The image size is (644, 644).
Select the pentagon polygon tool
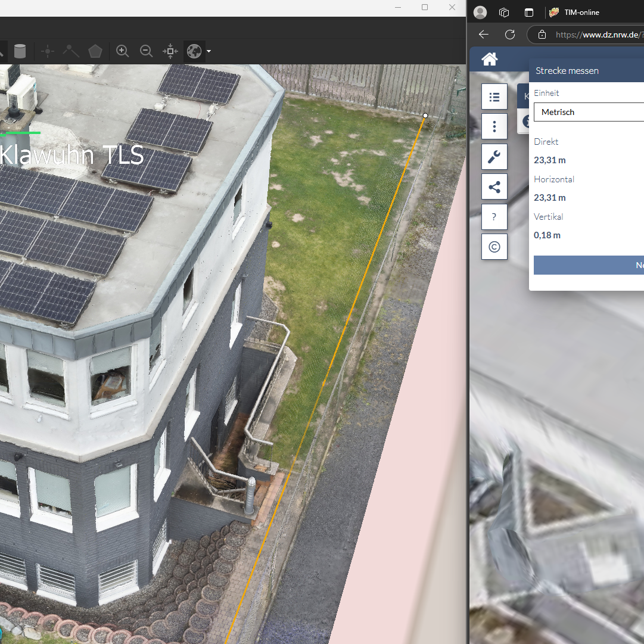(95, 51)
